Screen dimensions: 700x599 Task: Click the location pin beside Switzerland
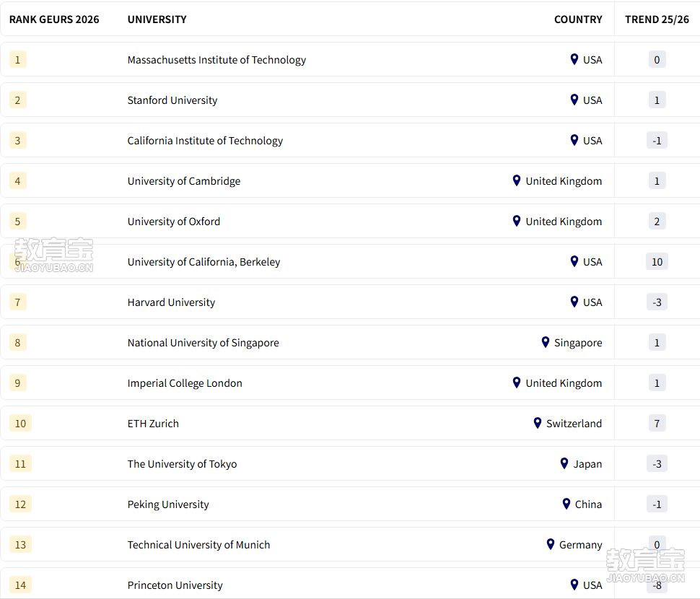(x=538, y=423)
